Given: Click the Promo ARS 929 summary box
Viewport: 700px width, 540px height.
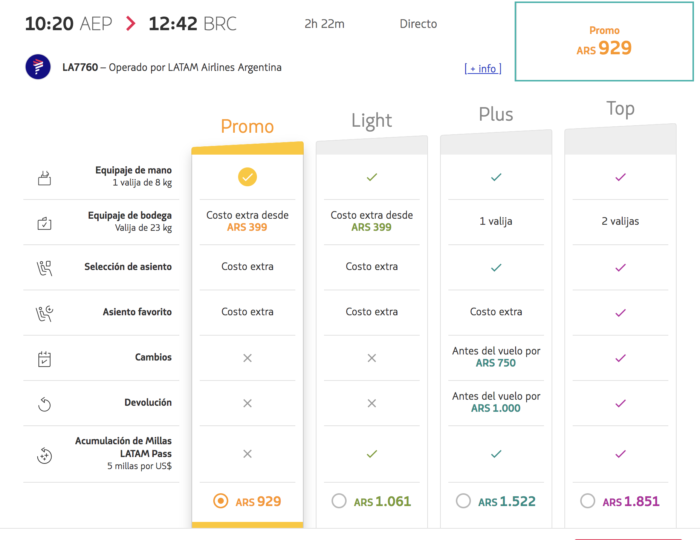Looking at the screenshot, I should [x=604, y=41].
